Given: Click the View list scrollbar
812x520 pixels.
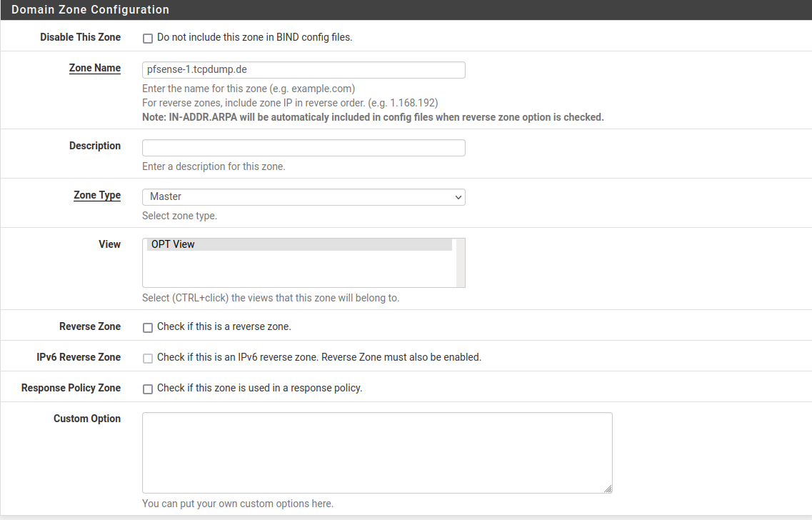Looking at the screenshot, I should click(460, 262).
